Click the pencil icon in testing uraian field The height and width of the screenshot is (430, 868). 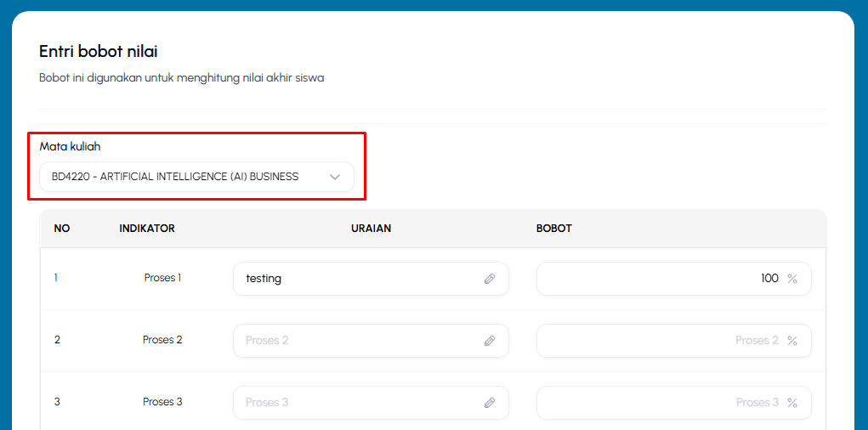click(490, 279)
